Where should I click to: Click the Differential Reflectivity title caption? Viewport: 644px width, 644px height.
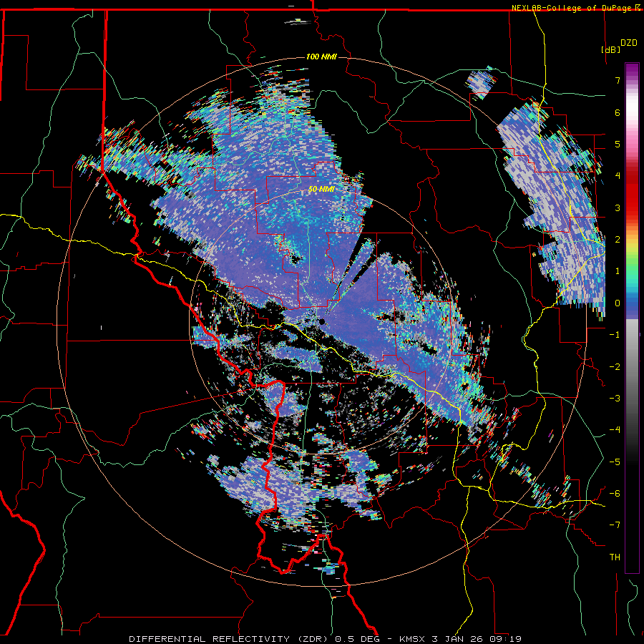pos(325,639)
